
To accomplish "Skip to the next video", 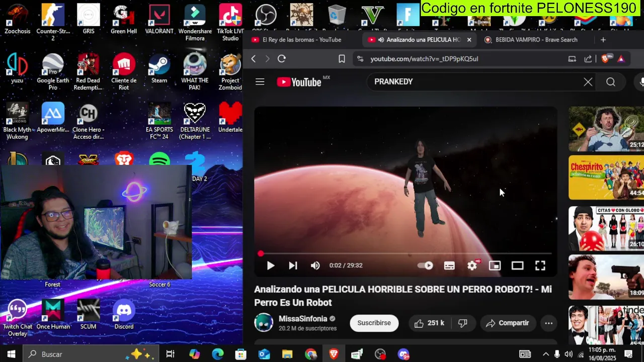I will pyautogui.click(x=293, y=265).
